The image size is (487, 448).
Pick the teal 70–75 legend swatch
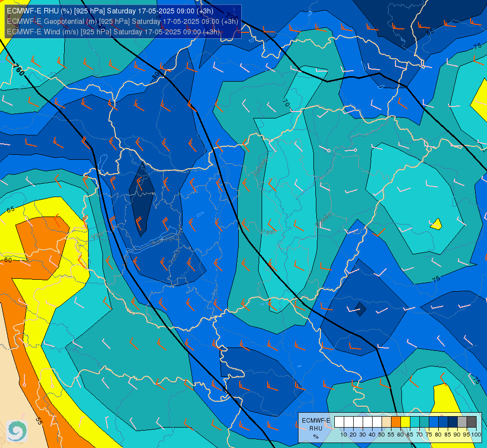coord(424,422)
